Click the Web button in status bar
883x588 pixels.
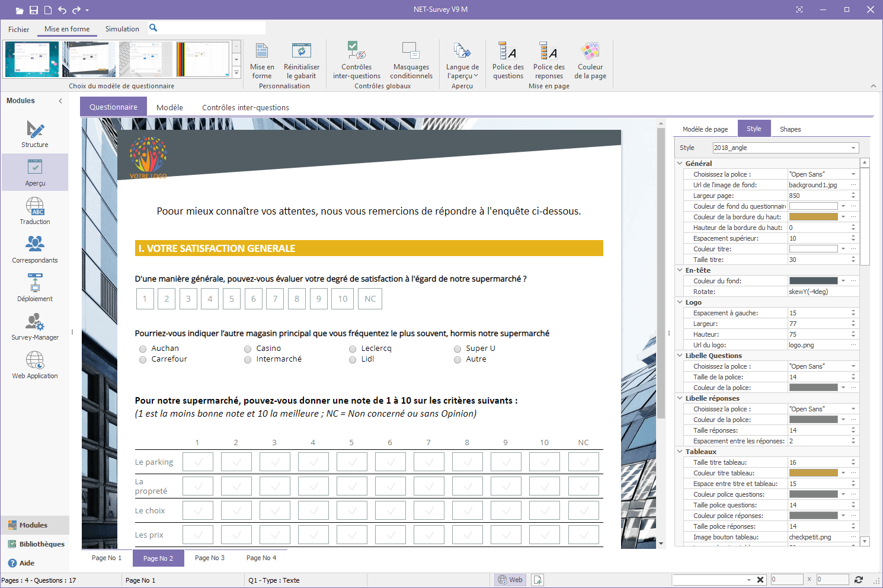point(510,580)
